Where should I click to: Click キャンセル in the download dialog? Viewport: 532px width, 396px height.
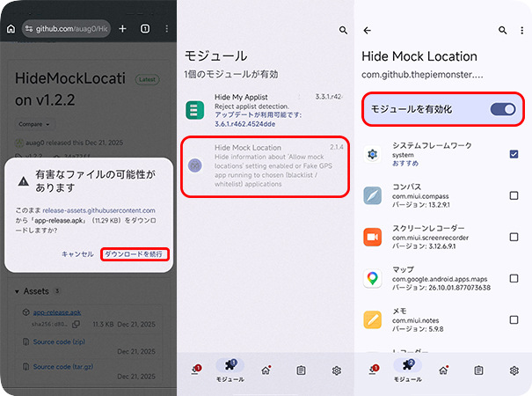77,254
